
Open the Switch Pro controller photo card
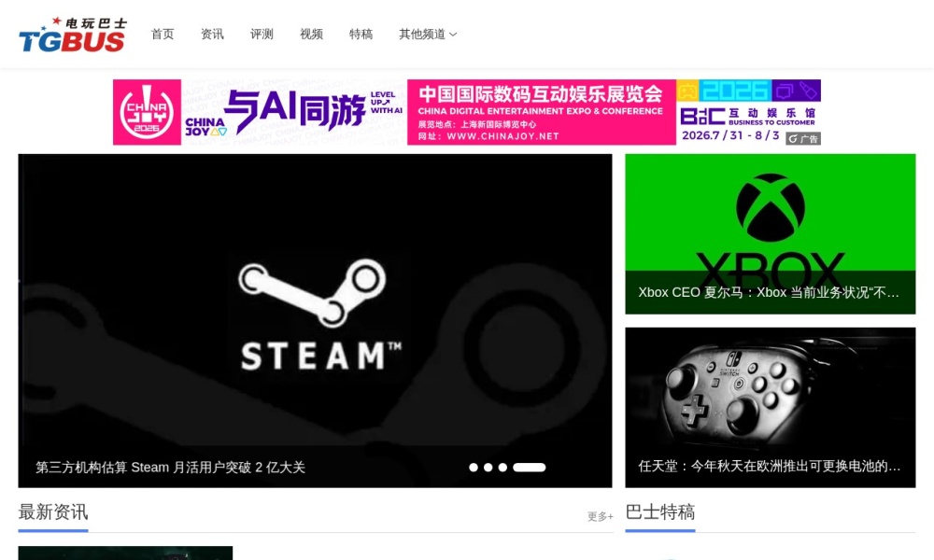[x=771, y=407]
